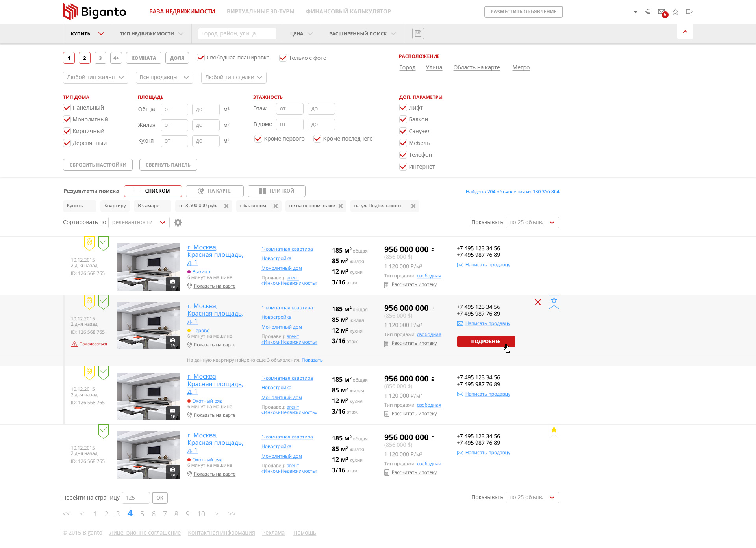This screenshot has width=756, height=548.
Task: Open sort settings gear icon
Action: tap(178, 223)
